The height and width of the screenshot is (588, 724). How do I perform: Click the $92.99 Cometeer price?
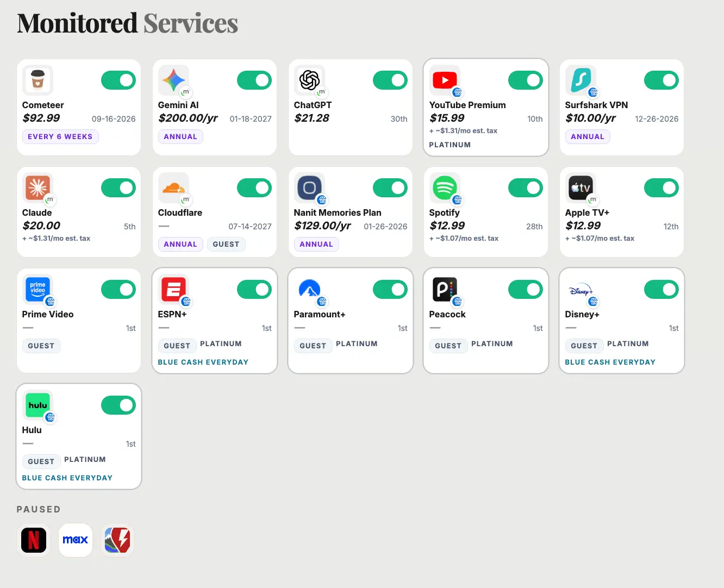41,118
